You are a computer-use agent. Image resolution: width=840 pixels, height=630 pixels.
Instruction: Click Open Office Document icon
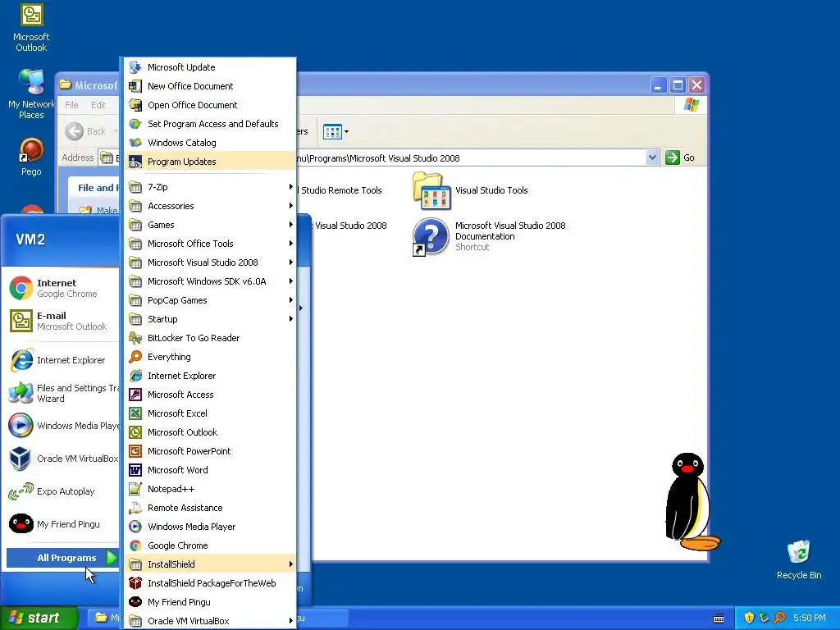[135, 105]
